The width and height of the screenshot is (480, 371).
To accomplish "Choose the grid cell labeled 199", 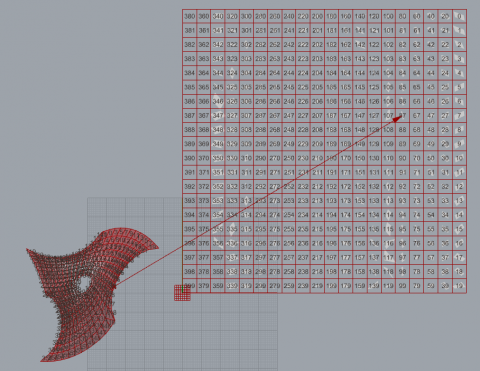I will (331, 286).
